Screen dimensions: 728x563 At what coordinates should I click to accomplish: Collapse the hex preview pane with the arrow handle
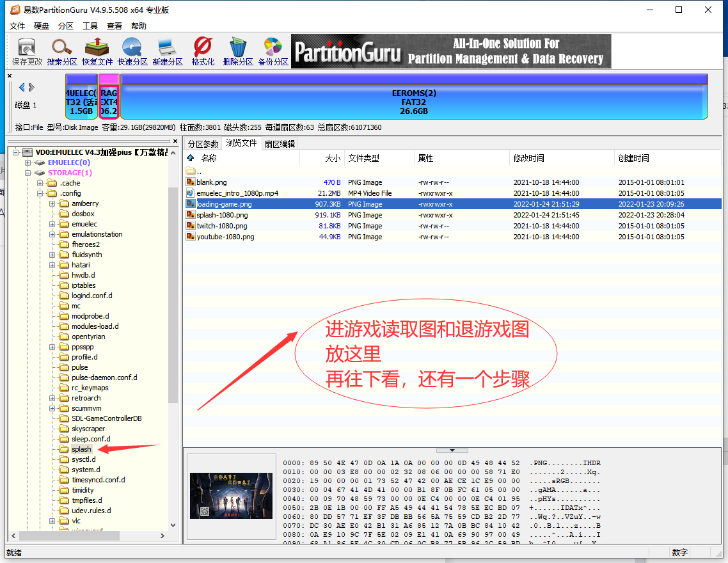tap(452, 450)
